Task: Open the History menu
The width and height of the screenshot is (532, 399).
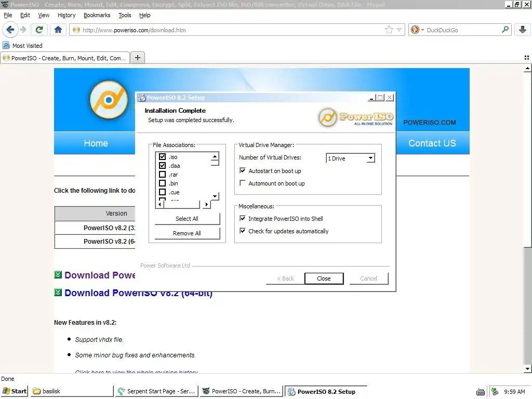Action: click(x=66, y=15)
